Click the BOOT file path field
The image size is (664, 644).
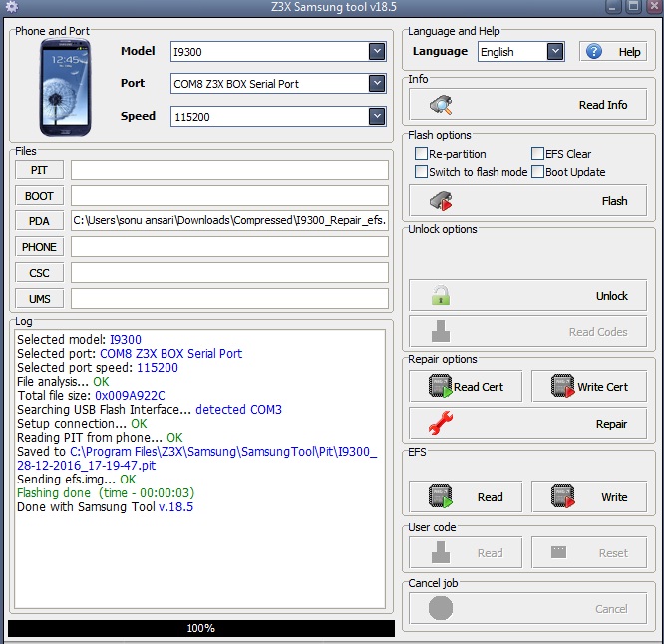point(229,196)
